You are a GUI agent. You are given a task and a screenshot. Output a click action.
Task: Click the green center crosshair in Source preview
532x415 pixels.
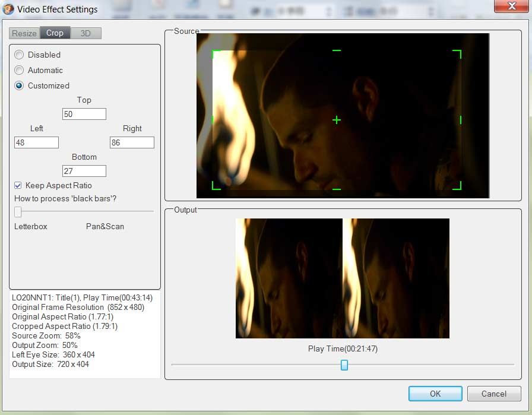coord(337,120)
